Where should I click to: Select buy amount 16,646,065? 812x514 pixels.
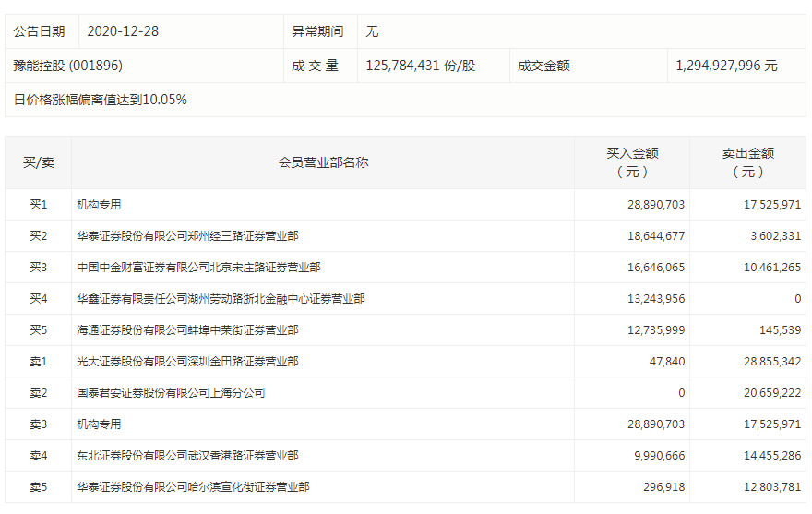point(656,268)
